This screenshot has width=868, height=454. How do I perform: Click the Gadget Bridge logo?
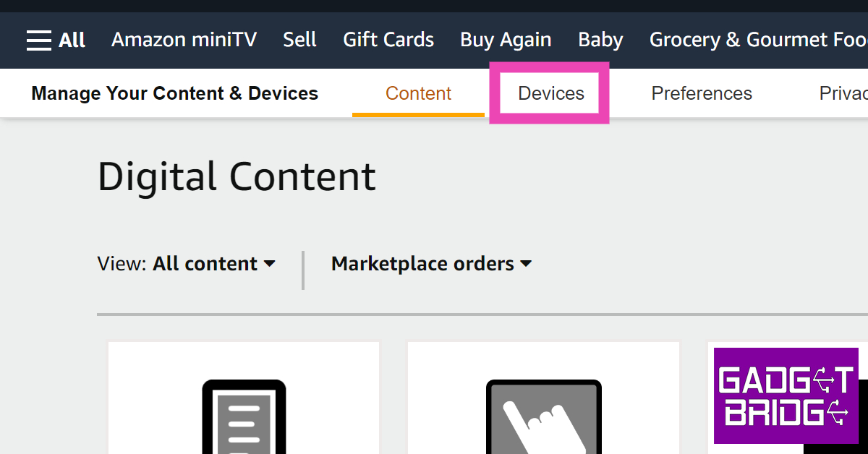pos(786,395)
